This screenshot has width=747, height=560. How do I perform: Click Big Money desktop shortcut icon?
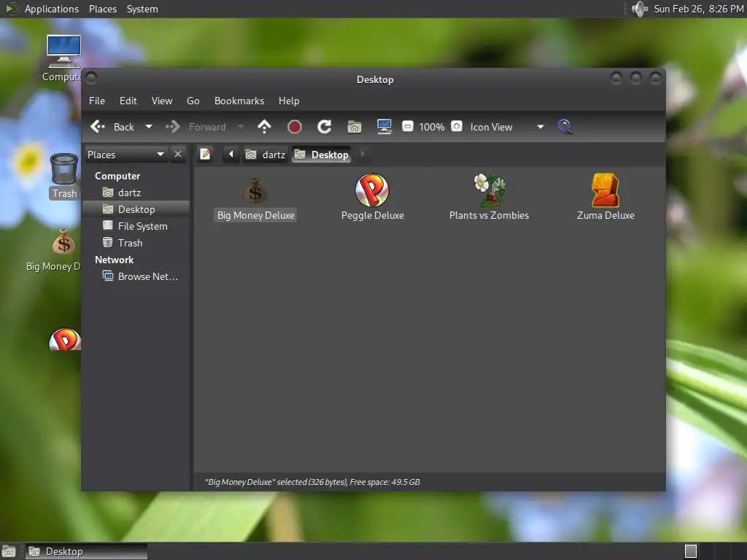coord(64,241)
